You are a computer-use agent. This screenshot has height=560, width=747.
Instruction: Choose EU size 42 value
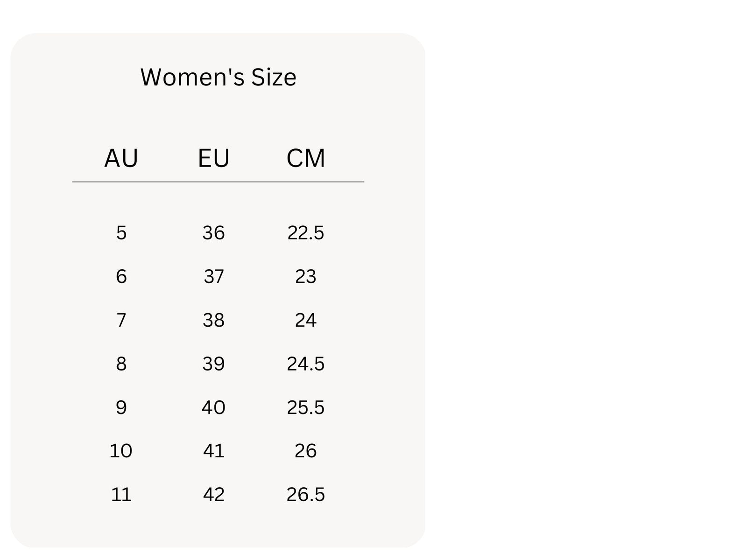(213, 495)
